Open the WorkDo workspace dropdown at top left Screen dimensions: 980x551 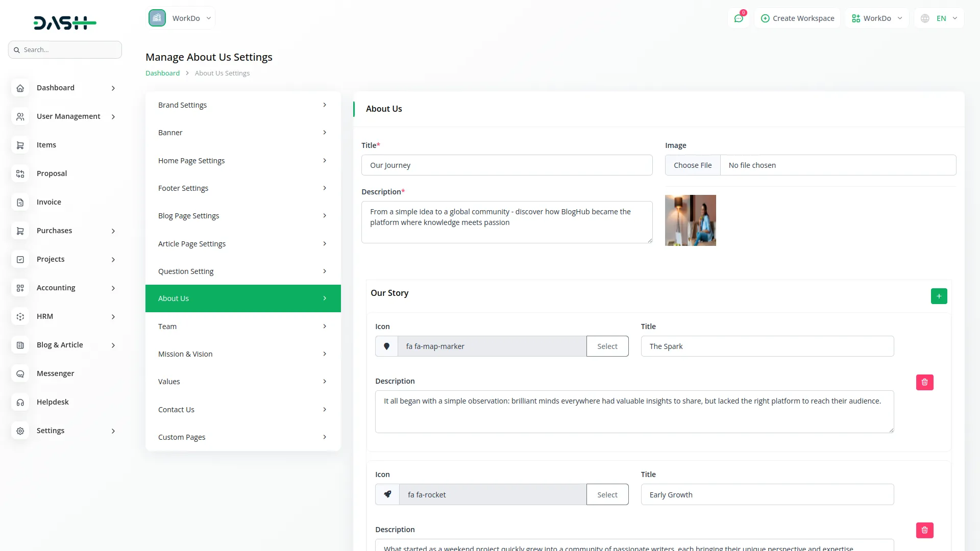pyautogui.click(x=181, y=18)
